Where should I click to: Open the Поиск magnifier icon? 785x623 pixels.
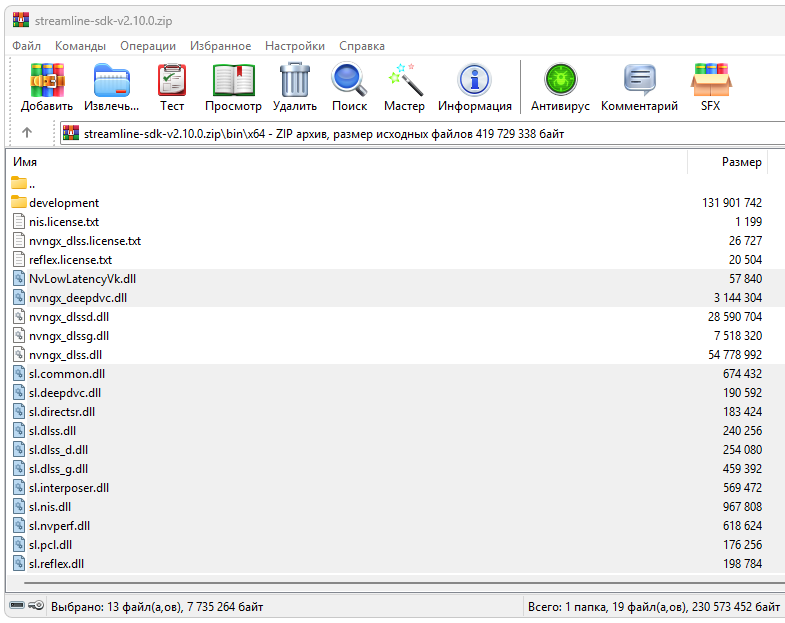tap(349, 80)
